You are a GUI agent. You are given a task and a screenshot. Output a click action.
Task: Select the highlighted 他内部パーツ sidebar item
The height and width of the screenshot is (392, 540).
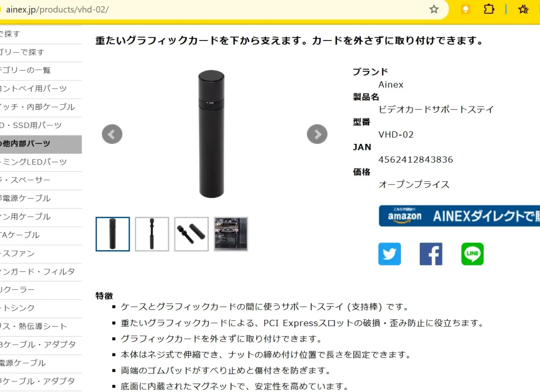click(x=41, y=144)
